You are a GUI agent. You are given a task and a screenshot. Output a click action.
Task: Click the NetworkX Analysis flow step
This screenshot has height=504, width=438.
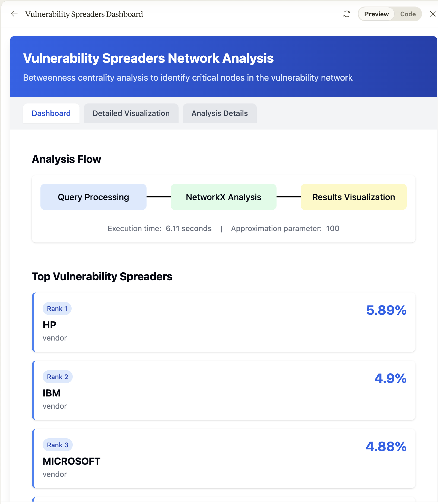coord(223,197)
